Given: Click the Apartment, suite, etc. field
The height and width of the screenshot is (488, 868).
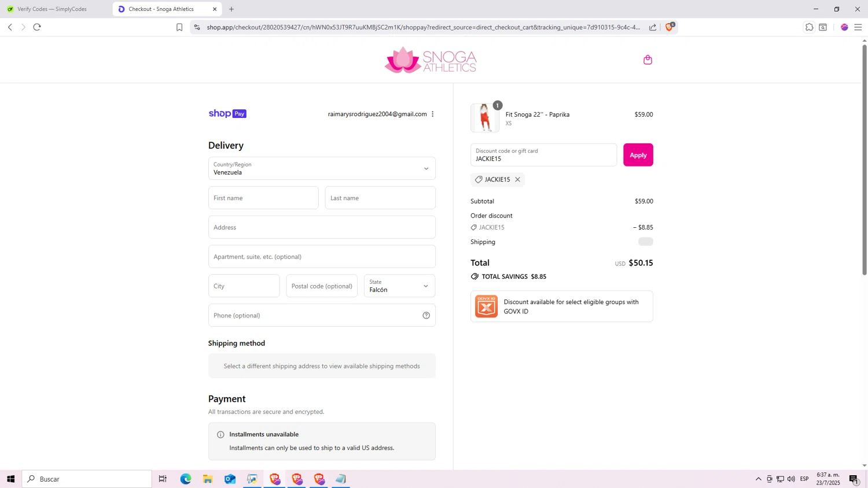Looking at the screenshot, I should click(x=322, y=257).
